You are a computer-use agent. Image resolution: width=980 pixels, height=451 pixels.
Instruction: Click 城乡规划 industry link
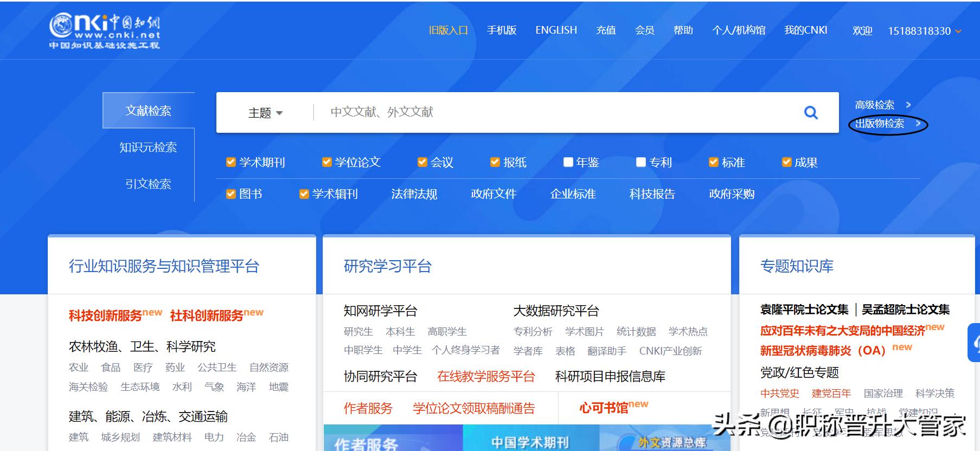click(120, 437)
